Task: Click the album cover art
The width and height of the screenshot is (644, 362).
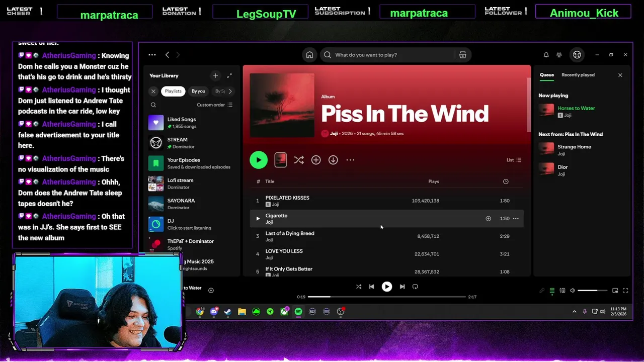Action: pos(282,105)
